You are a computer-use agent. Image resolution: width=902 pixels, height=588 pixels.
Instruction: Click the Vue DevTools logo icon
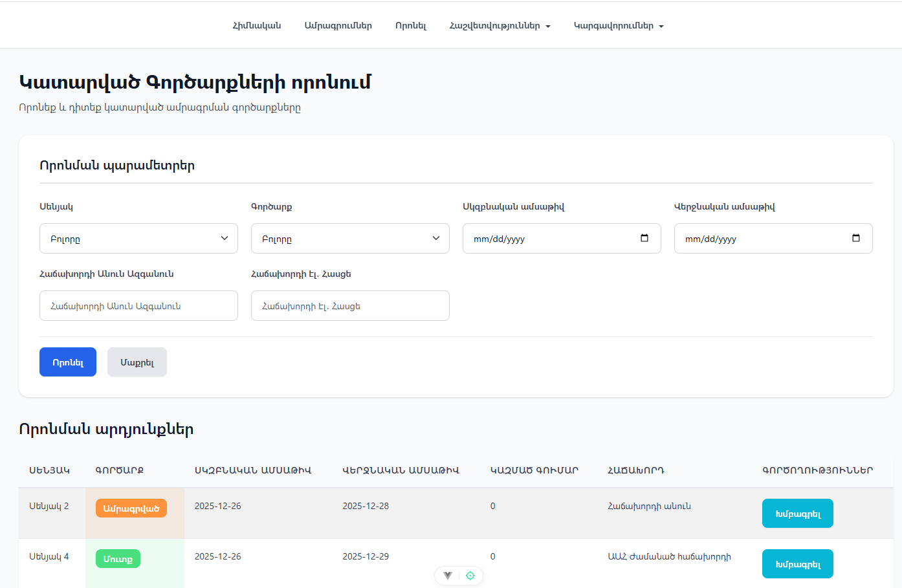click(448, 576)
